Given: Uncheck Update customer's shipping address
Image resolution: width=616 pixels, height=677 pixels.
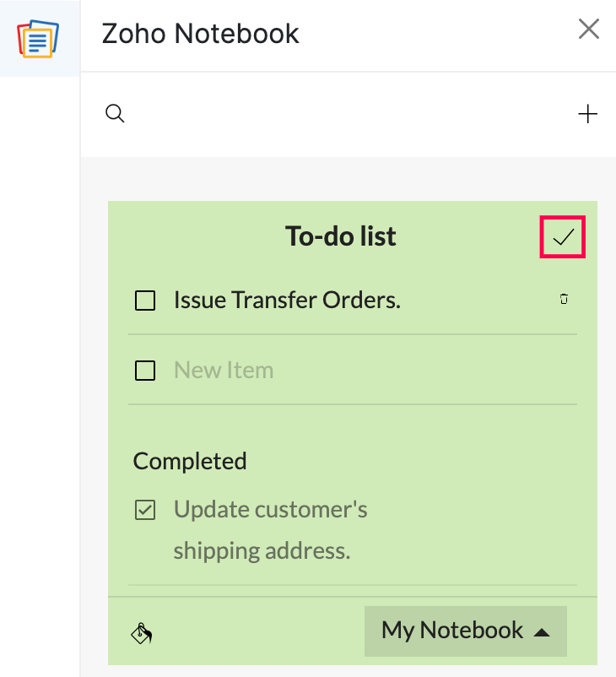Looking at the screenshot, I should point(145,510).
